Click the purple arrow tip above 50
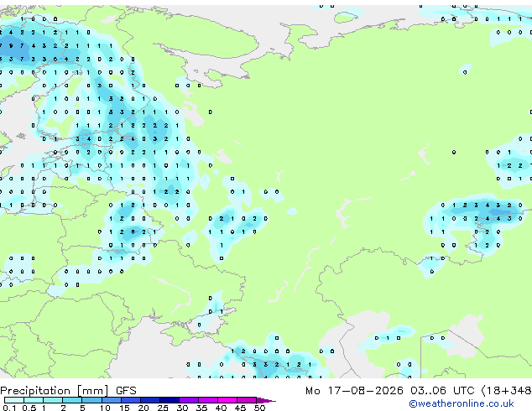Image resolution: width=532 pixels, height=411 pixels. (266, 400)
